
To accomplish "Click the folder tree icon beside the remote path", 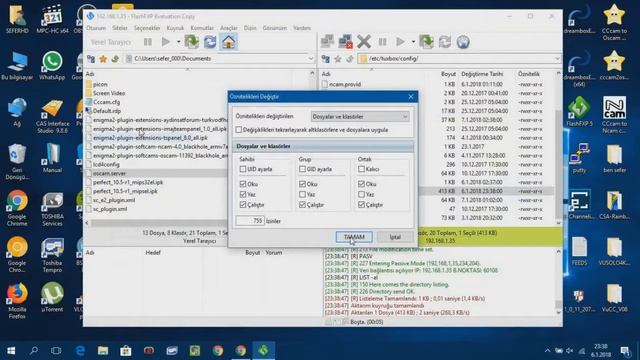I will tap(325, 59).
